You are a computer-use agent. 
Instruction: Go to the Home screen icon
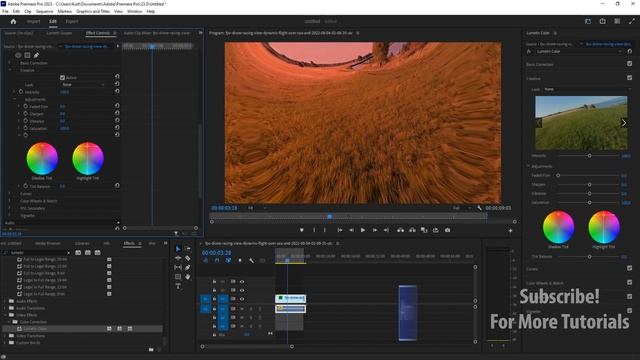(x=13, y=21)
